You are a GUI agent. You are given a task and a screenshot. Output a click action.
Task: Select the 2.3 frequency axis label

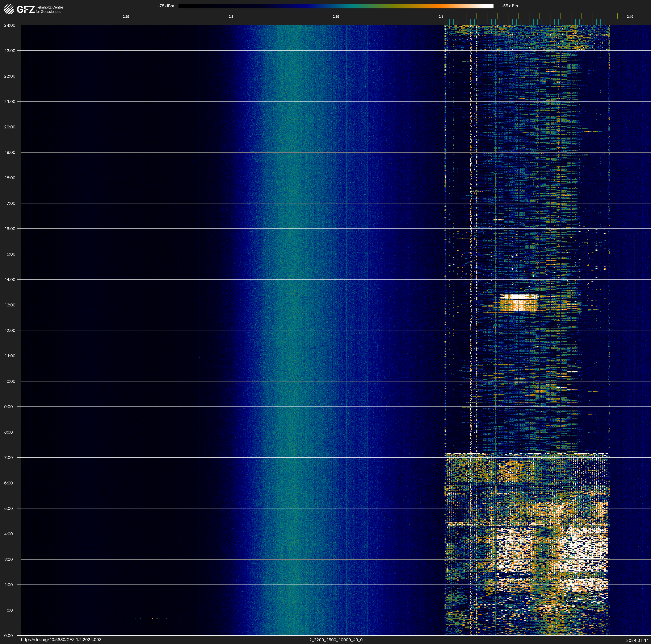point(231,17)
